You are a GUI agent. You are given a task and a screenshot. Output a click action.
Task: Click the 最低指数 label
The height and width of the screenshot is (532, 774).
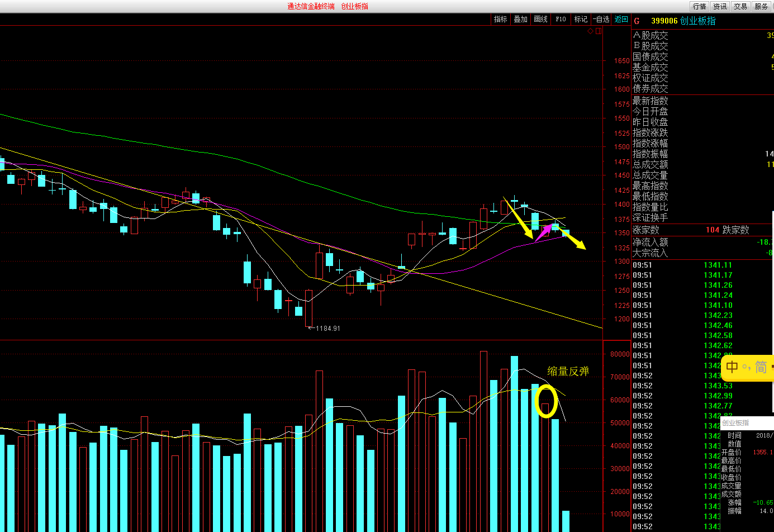click(x=650, y=196)
